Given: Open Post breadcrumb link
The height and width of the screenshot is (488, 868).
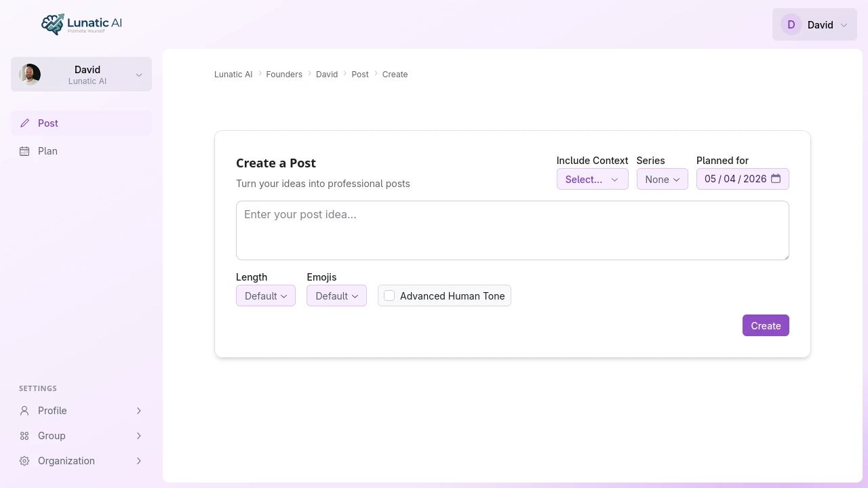Looking at the screenshot, I should click(360, 75).
